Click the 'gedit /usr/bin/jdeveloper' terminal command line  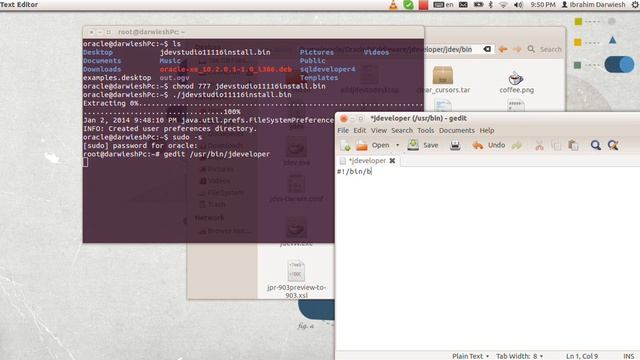176,154
